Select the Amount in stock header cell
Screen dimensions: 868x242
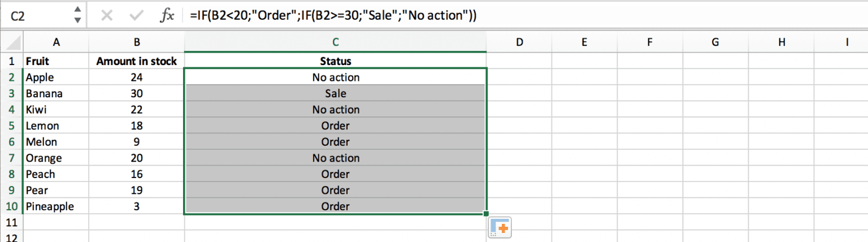(x=136, y=61)
